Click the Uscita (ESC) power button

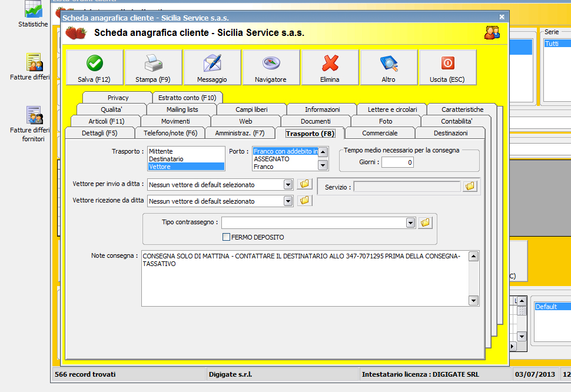tap(447, 68)
